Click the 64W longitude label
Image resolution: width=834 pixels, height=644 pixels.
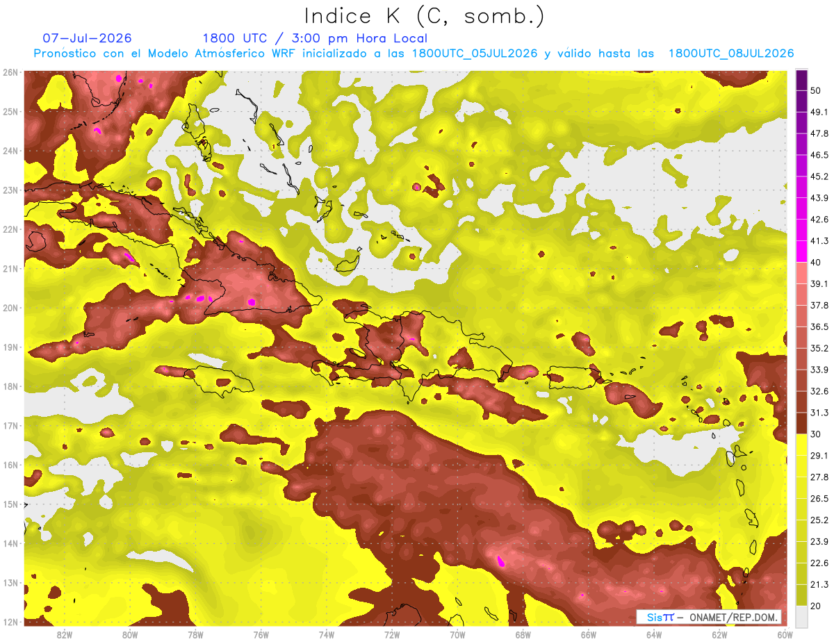[x=654, y=634]
